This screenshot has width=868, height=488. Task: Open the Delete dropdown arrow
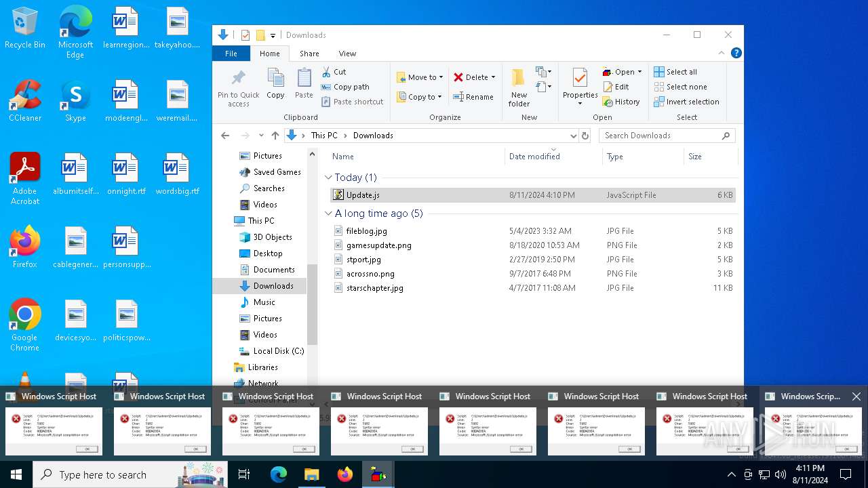[493, 77]
